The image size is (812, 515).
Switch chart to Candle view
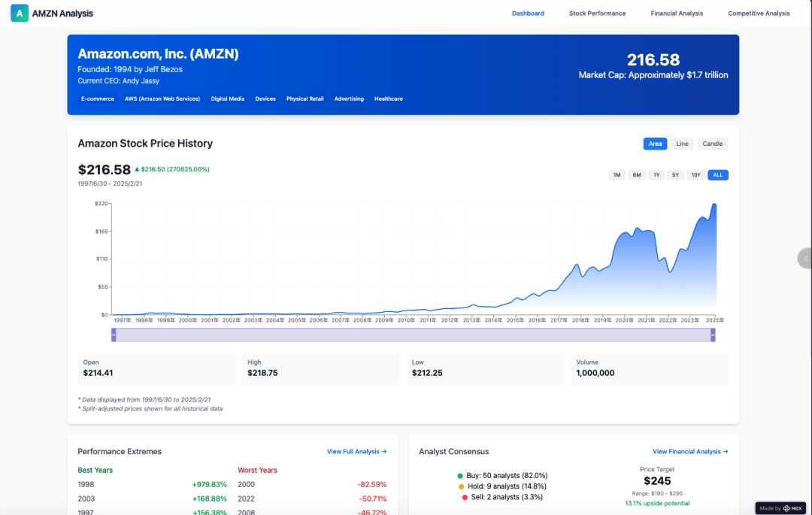(x=713, y=144)
